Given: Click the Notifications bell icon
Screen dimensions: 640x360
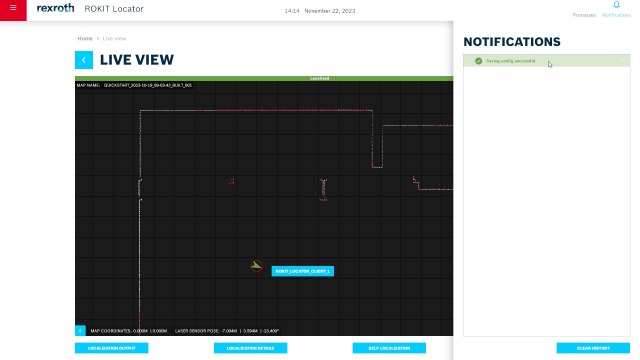Looking at the screenshot, I should click(x=616, y=5).
